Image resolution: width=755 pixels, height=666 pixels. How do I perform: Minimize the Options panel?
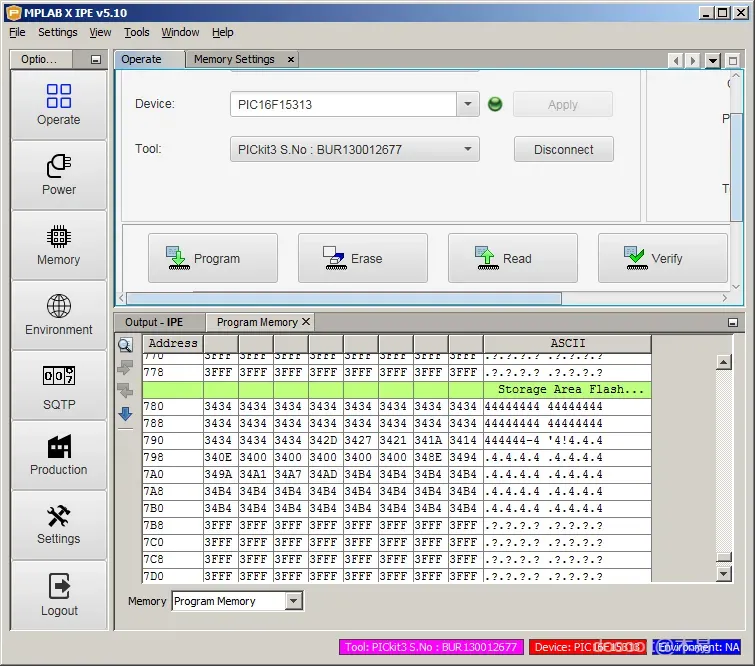point(96,60)
